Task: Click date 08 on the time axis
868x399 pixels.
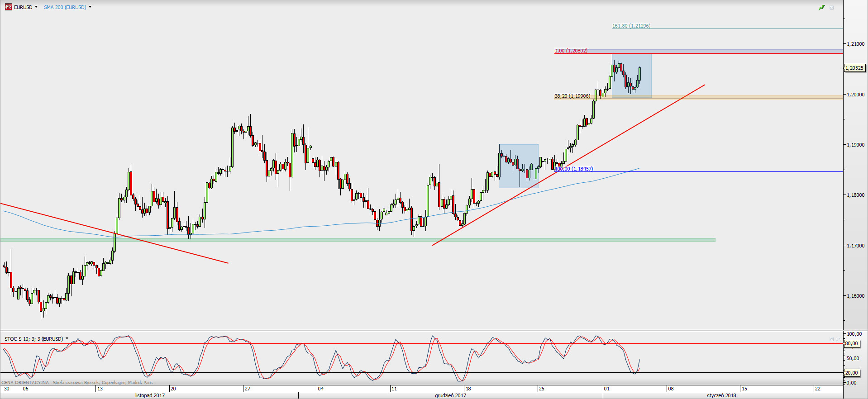Action: click(x=671, y=389)
